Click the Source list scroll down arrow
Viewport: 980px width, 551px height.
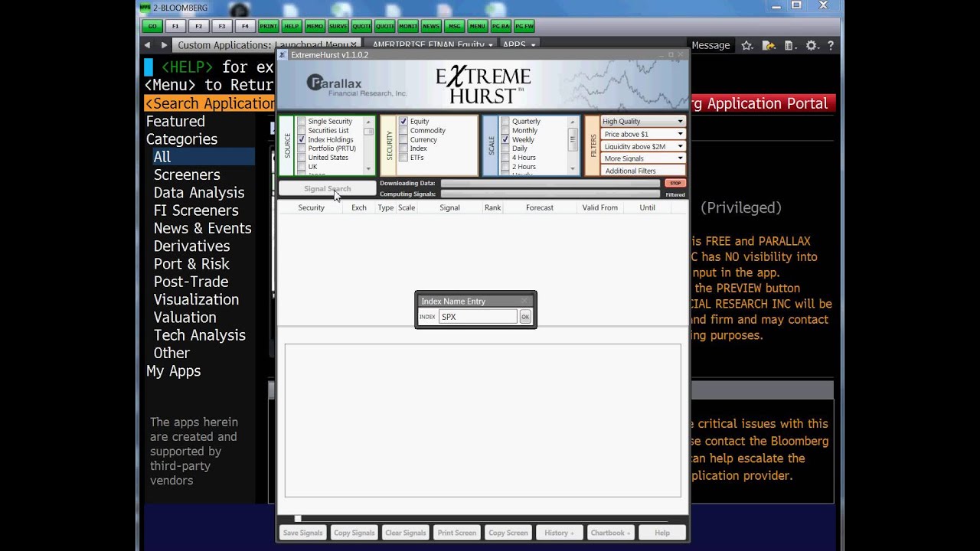pos(368,169)
